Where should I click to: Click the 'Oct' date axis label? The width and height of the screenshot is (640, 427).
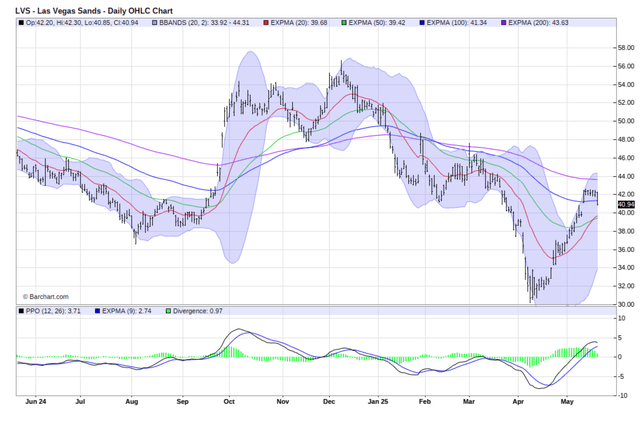(229, 402)
